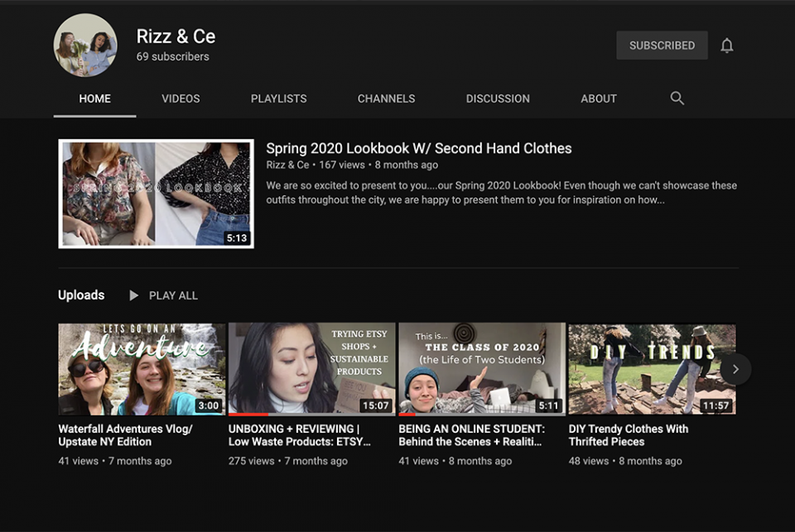
Task: Click the 48 views · 8 months ago text
Action: tap(625, 461)
